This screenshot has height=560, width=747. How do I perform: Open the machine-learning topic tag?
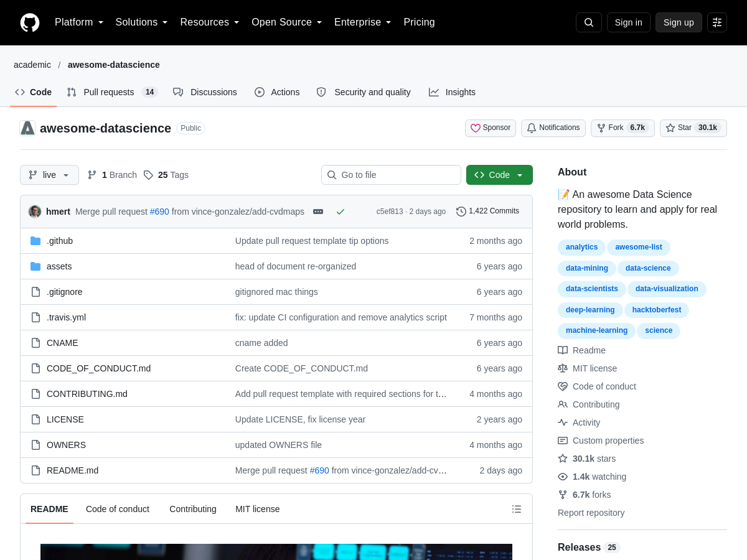click(596, 330)
